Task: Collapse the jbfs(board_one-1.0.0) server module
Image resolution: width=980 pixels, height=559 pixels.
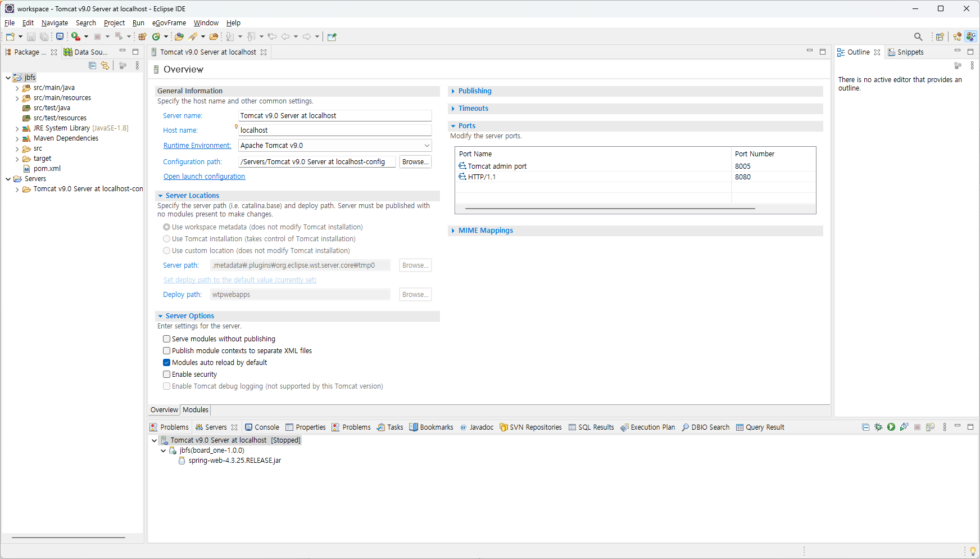Action: 164,451
